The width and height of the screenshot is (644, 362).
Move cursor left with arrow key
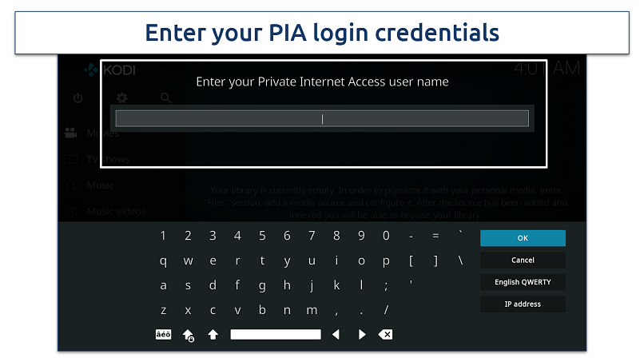click(x=336, y=334)
